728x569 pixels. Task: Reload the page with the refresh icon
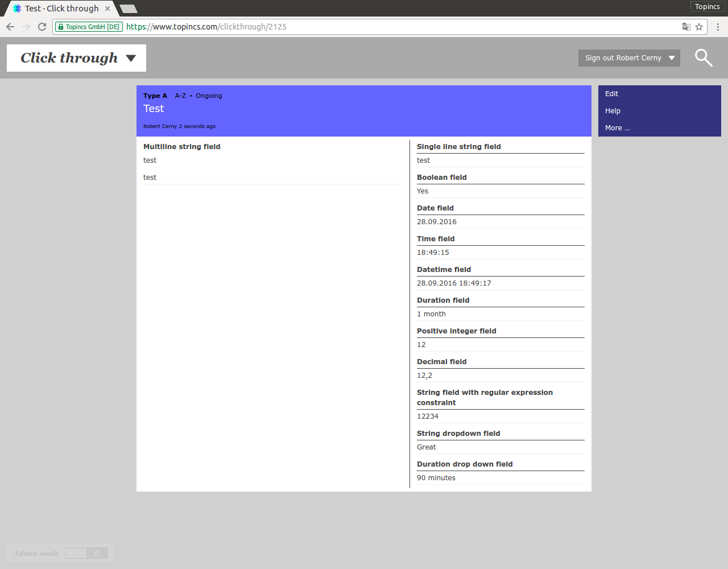click(x=42, y=27)
